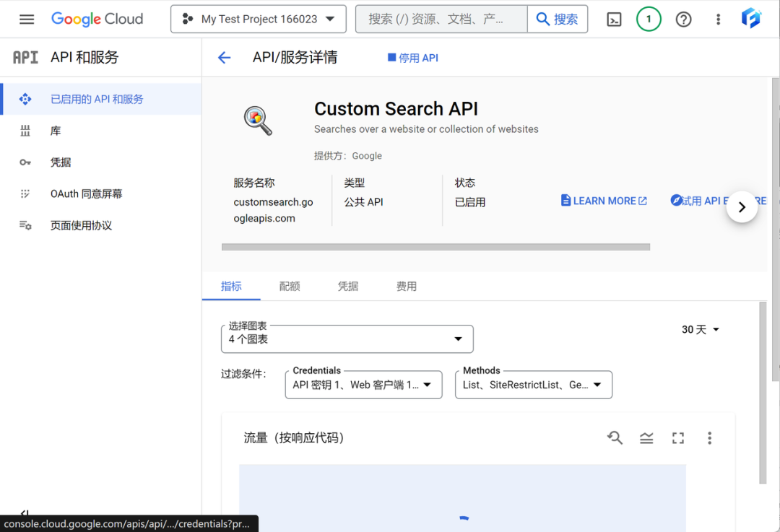
Task: Click the 已启用 status value
Action: click(470, 202)
